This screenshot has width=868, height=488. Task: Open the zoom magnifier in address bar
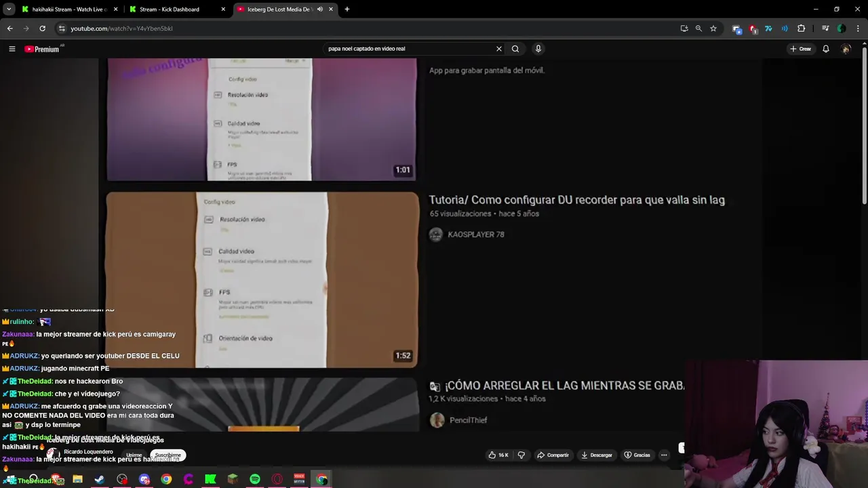click(698, 28)
